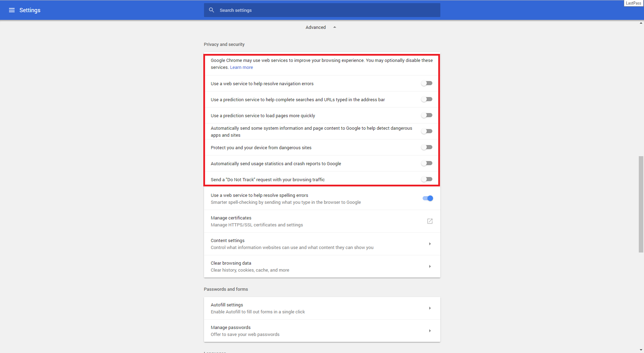Click the scrollbar down arrow
644x353 pixels.
(641, 350)
